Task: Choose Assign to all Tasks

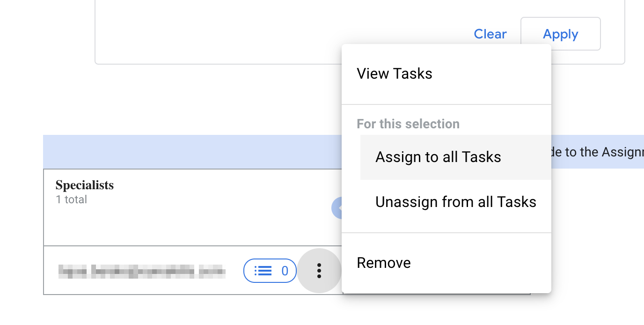Action: tap(438, 157)
